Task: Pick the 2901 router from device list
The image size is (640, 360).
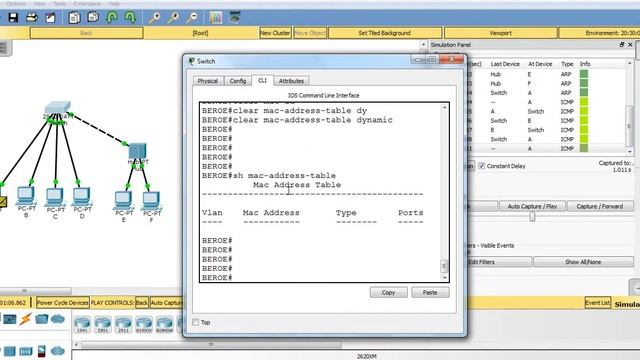Action: tap(103, 324)
